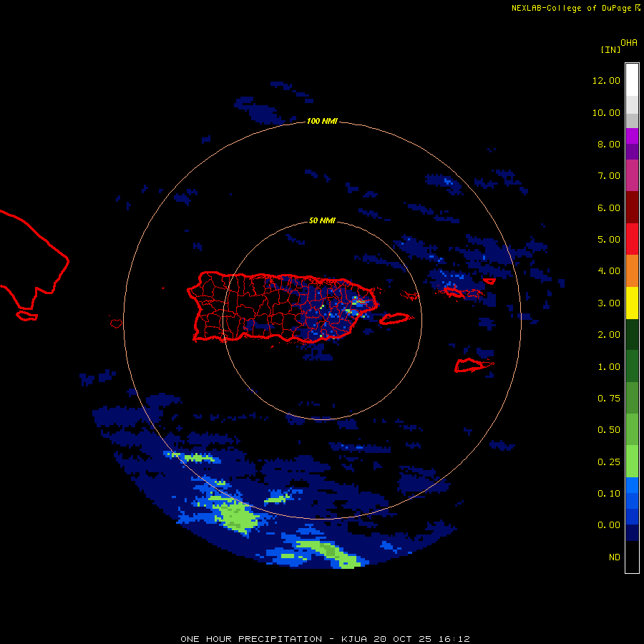Pick the light blue swatch above 0.10
Screen dimensions: 644x644
[x=632, y=485]
